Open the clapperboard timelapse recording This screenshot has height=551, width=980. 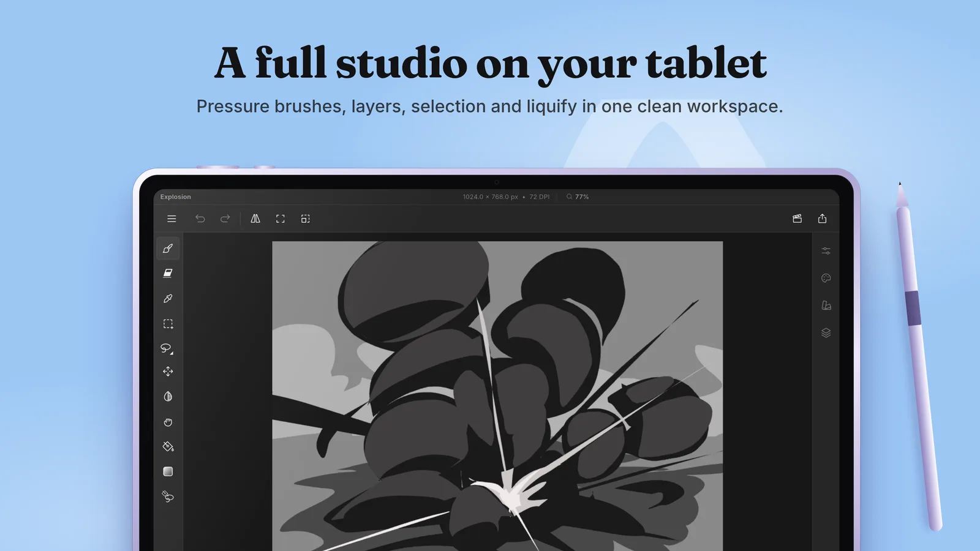coord(797,219)
